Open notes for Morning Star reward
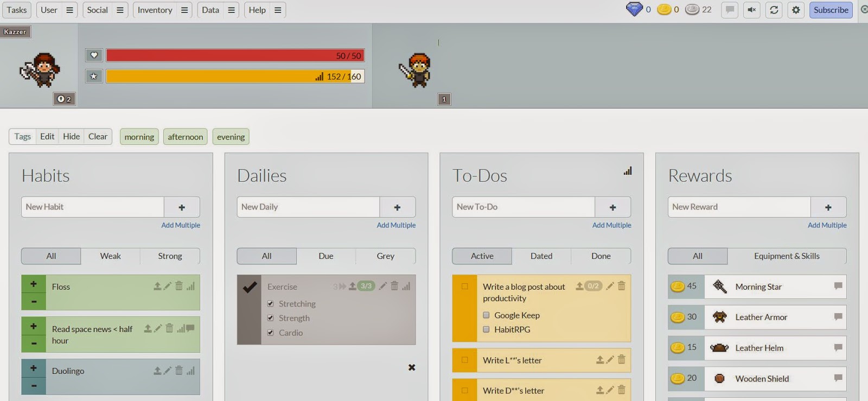The image size is (868, 401). pyautogui.click(x=838, y=286)
